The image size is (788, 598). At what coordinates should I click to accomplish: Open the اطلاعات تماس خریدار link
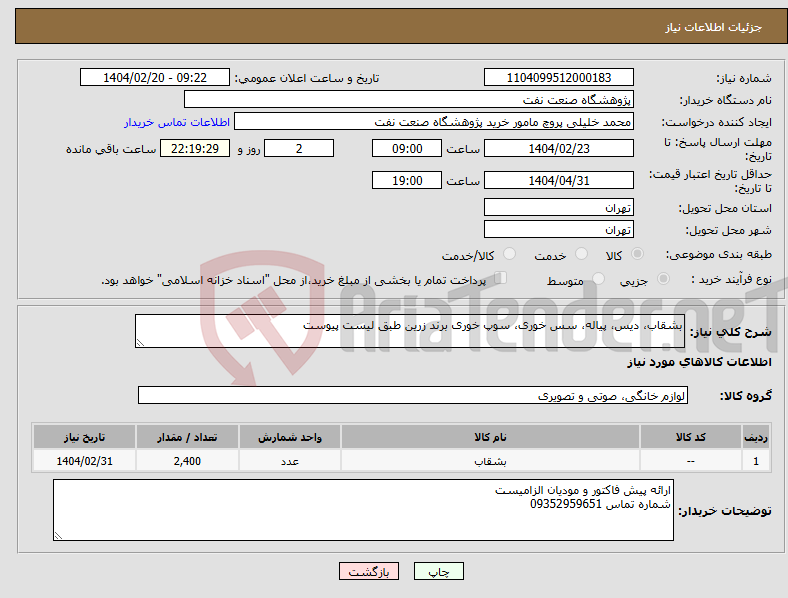[x=177, y=122]
